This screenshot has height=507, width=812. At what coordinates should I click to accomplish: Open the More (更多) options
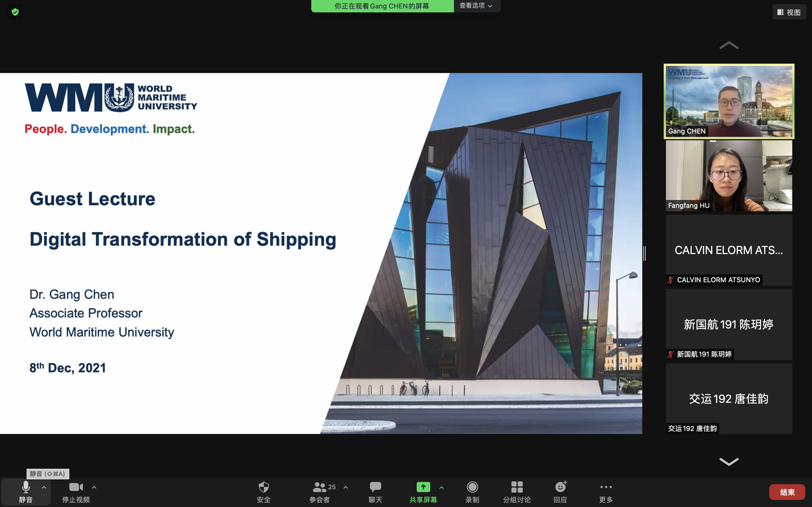pos(606,492)
